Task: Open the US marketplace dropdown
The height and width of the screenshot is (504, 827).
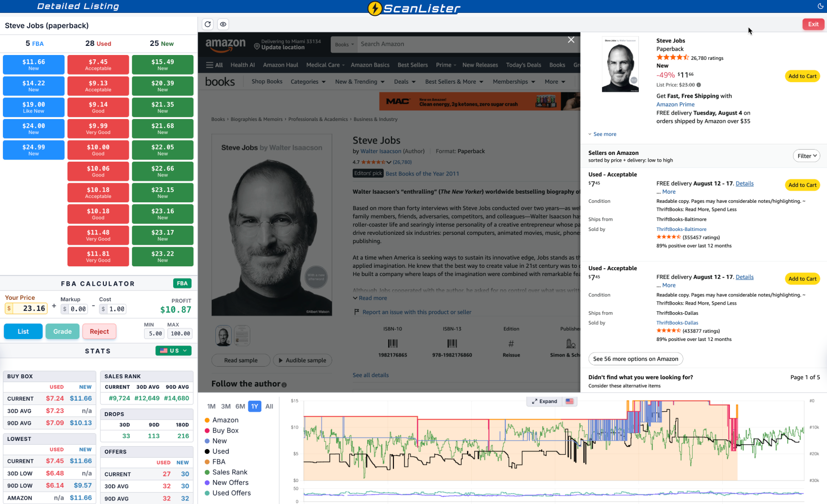Action: tap(173, 351)
